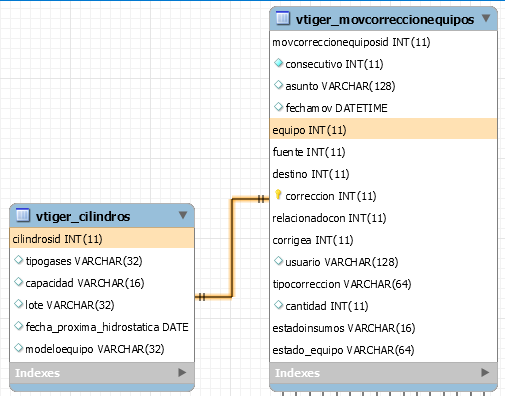
Task: Click the vtiger_movcorreccionequipos table icon
Action: (x=283, y=18)
